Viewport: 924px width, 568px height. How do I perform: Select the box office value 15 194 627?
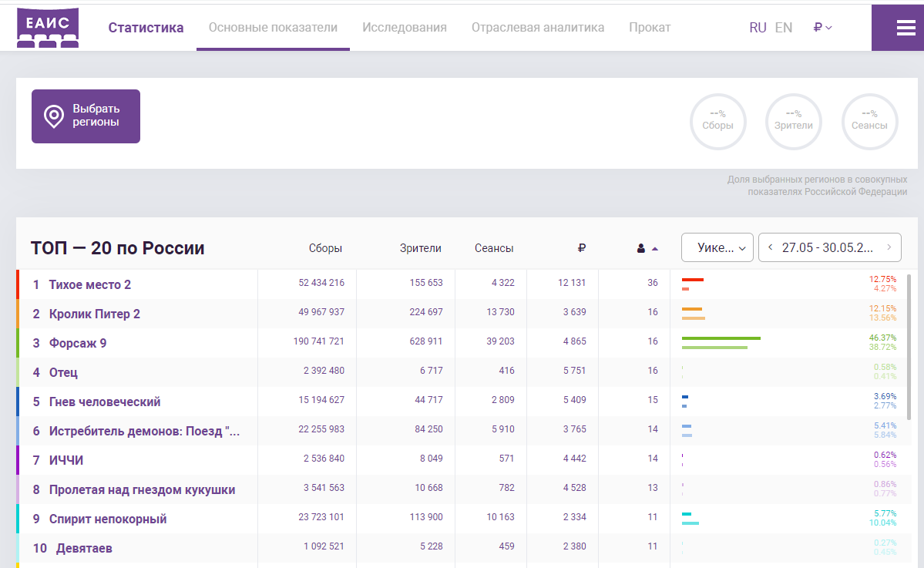pyautogui.click(x=321, y=399)
